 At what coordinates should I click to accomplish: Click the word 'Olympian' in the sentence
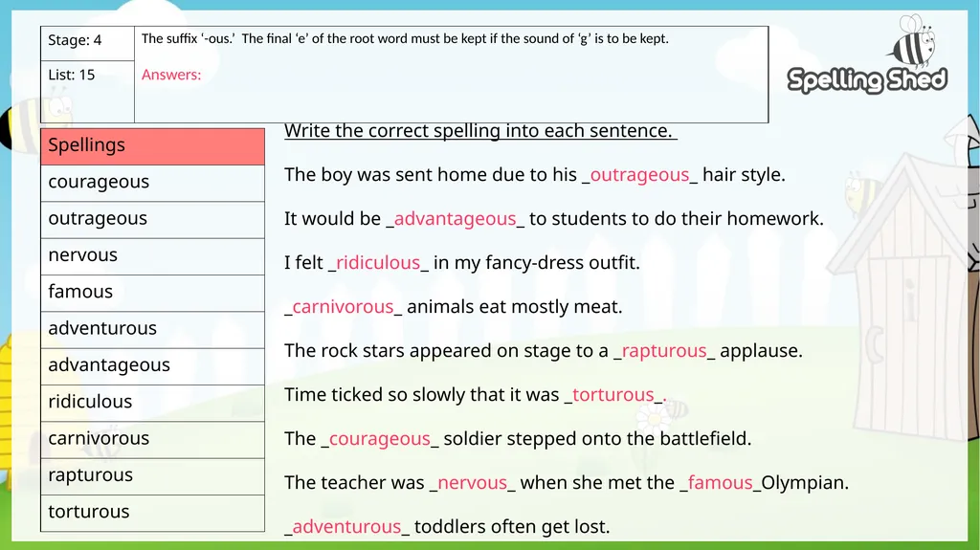805,482
